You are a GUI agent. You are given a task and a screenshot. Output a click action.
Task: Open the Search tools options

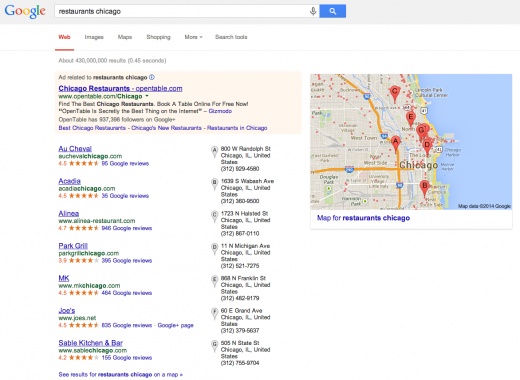point(231,37)
